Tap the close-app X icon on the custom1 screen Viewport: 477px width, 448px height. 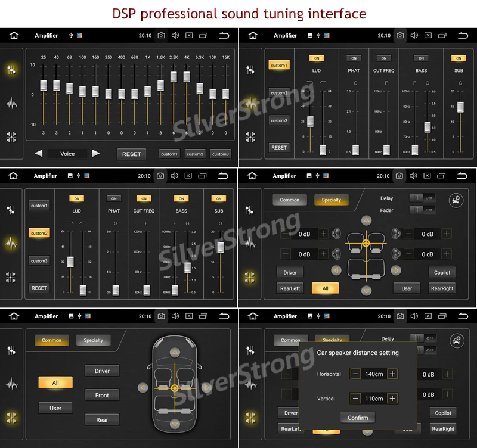coord(428,35)
